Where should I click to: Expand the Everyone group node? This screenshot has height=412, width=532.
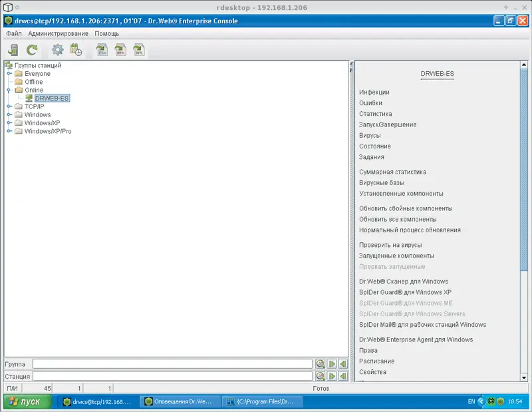coord(9,73)
